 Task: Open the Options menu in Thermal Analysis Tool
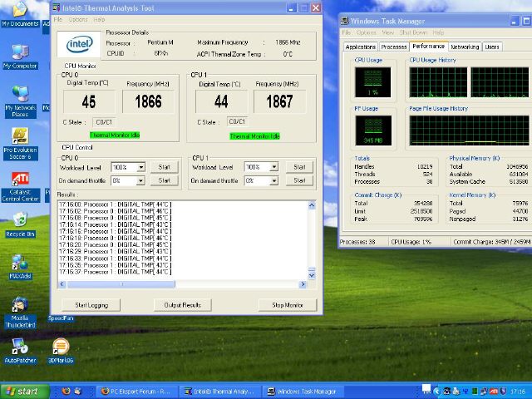(x=78, y=18)
